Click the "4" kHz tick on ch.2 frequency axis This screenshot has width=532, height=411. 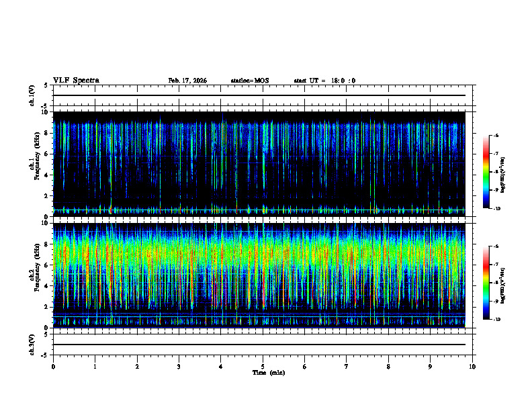[x=47, y=286]
